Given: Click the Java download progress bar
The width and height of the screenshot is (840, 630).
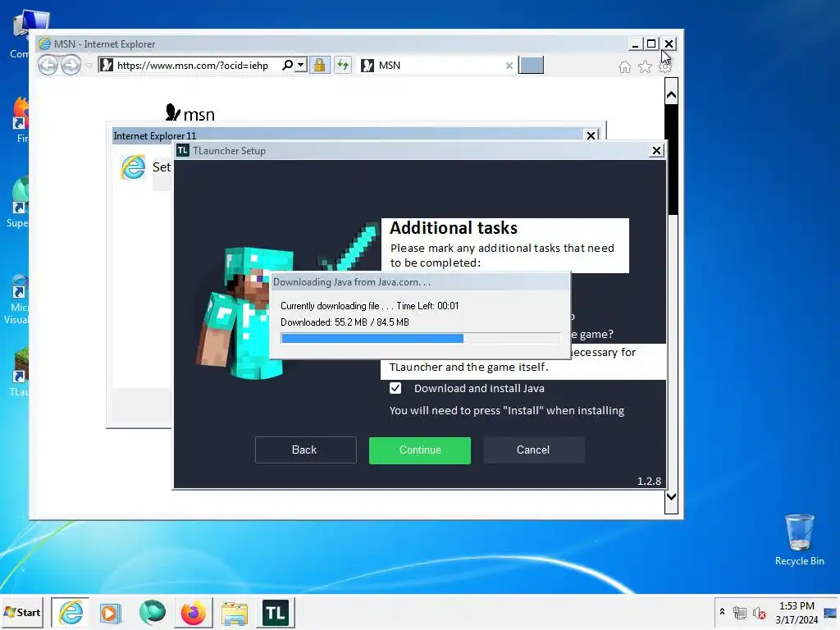Looking at the screenshot, I should (420, 338).
